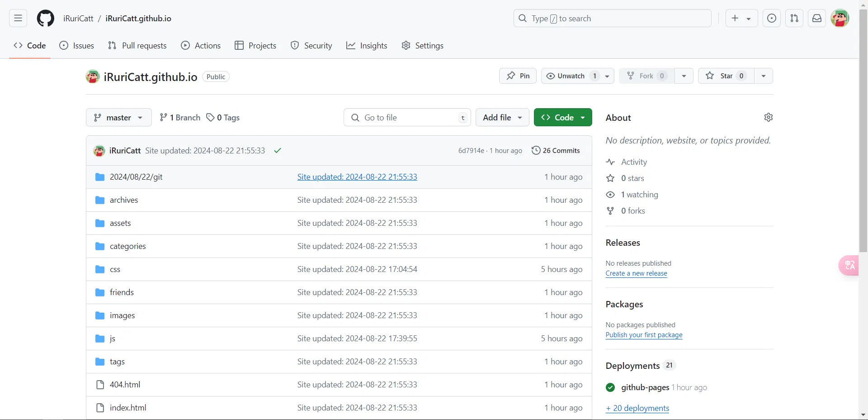Expand the master branch dropdown

118,118
